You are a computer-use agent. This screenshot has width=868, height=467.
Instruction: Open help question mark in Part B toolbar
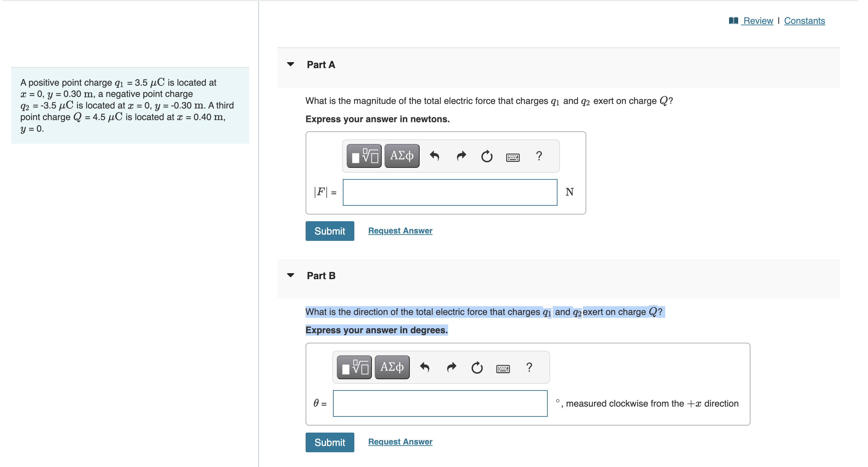(529, 367)
